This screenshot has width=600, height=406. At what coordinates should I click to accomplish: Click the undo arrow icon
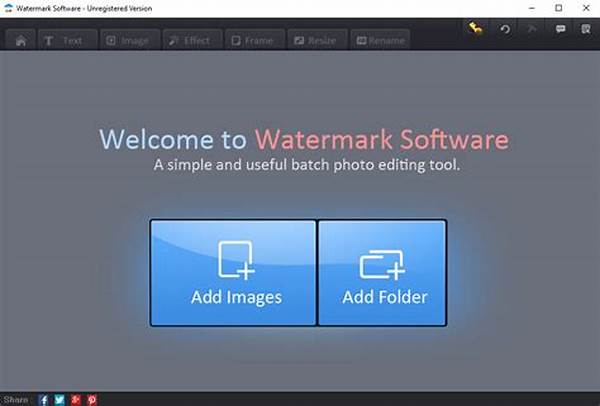(506, 30)
